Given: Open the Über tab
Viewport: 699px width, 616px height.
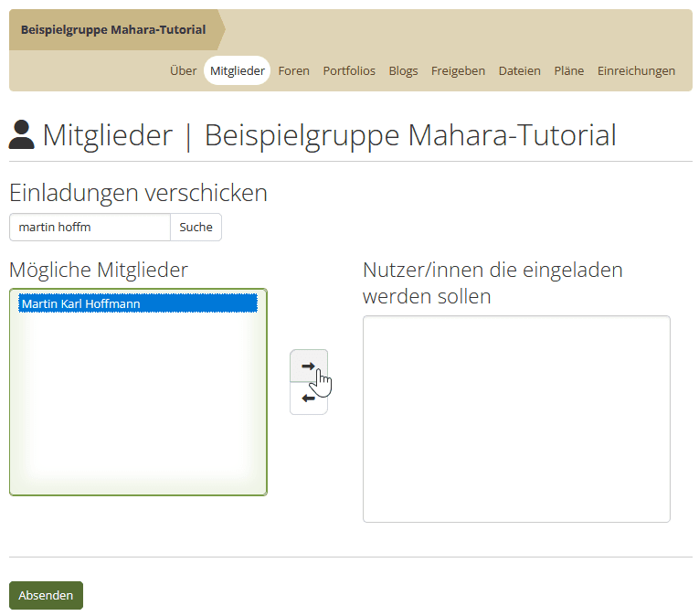Looking at the screenshot, I should point(184,70).
